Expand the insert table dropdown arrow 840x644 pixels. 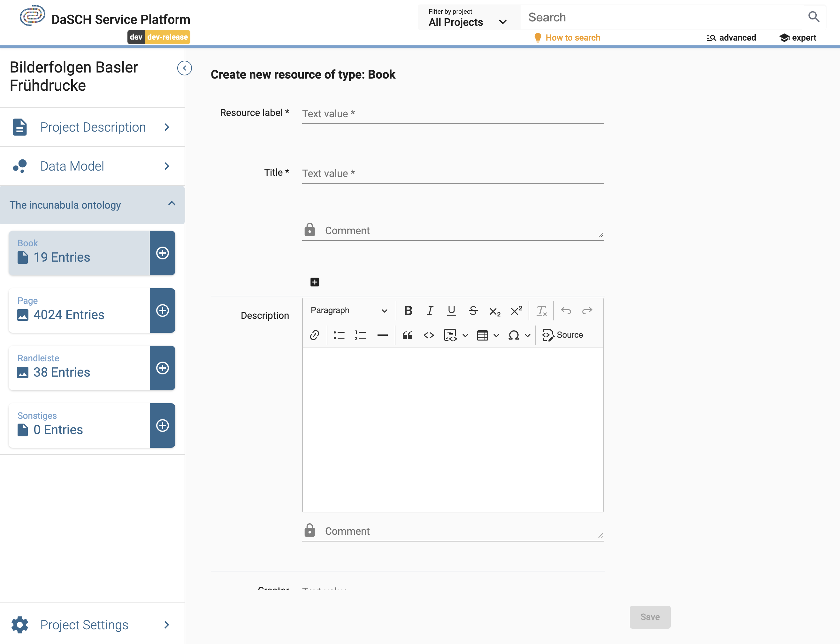click(497, 335)
